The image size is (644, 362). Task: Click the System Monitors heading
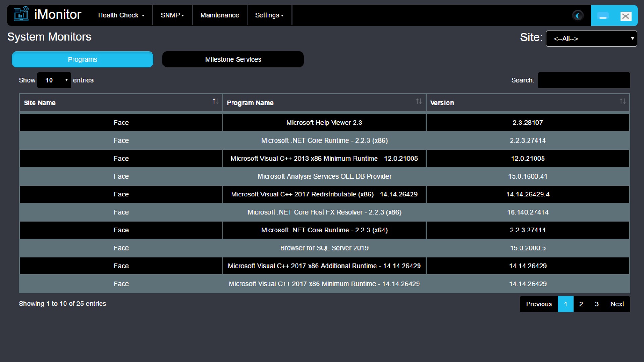click(x=49, y=37)
